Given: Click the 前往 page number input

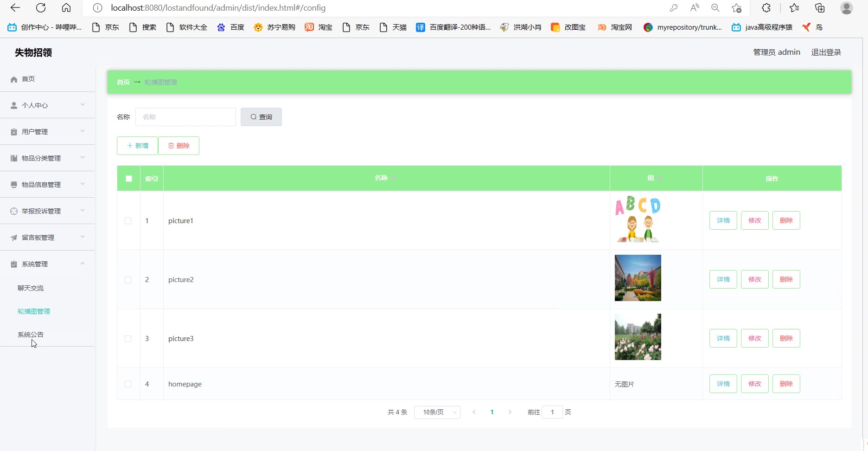Looking at the screenshot, I should point(552,412).
